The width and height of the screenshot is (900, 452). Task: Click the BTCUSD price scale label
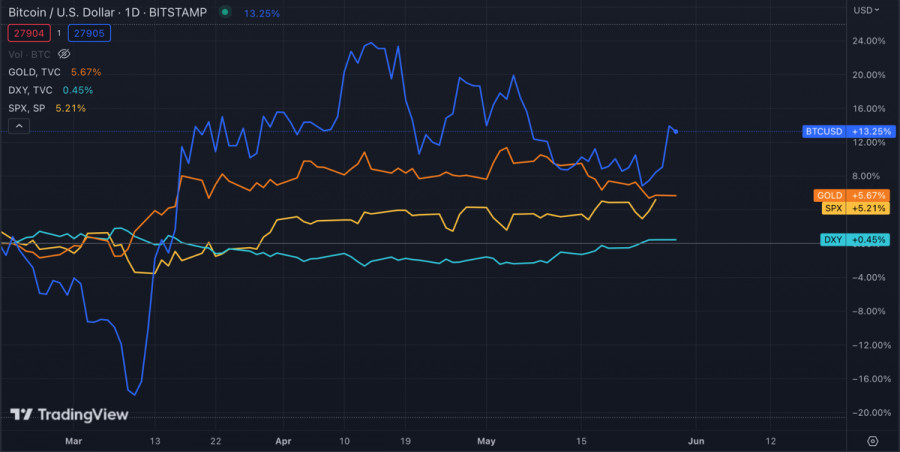(844, 131)
